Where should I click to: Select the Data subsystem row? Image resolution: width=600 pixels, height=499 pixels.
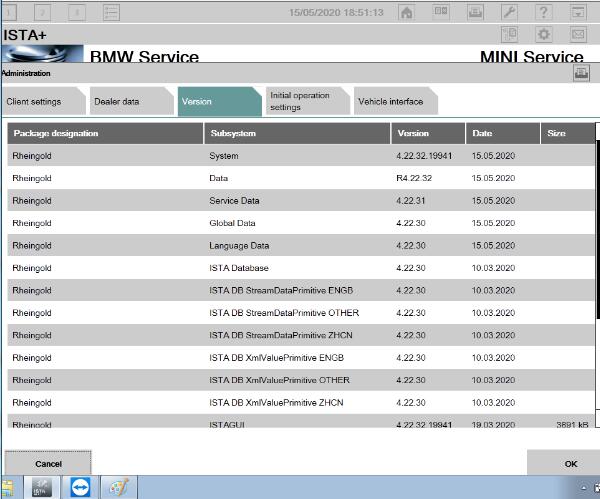301,178
